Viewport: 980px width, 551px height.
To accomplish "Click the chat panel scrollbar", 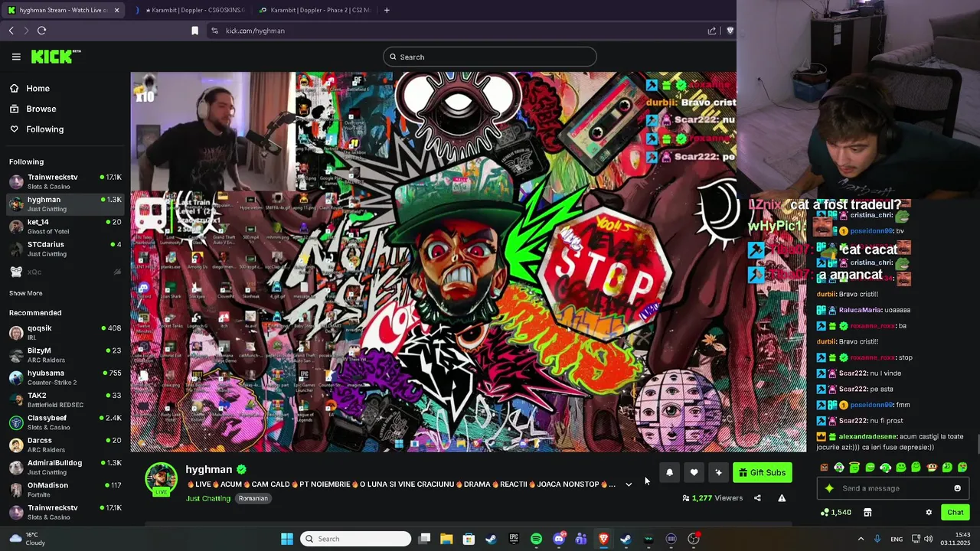I will coord(977,444).
